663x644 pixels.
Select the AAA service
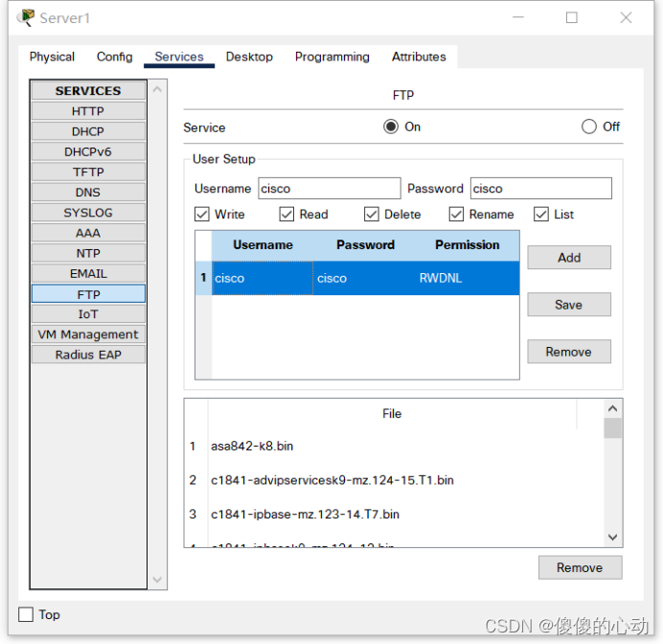(x=88, y=233)
